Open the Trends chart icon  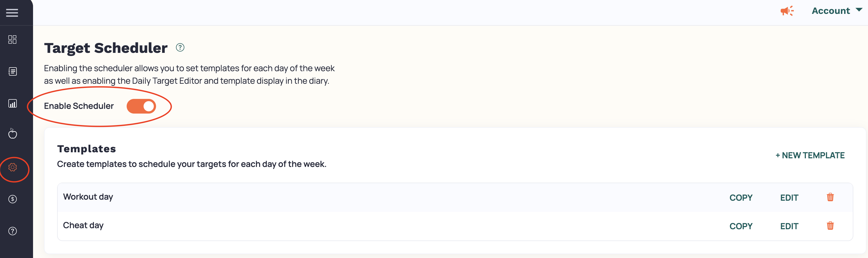pos(13,103)
